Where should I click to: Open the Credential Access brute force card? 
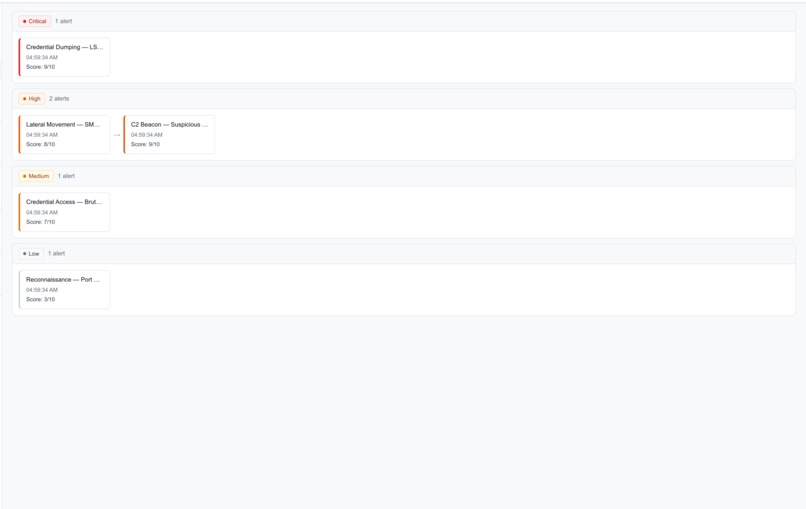point(64,212)
